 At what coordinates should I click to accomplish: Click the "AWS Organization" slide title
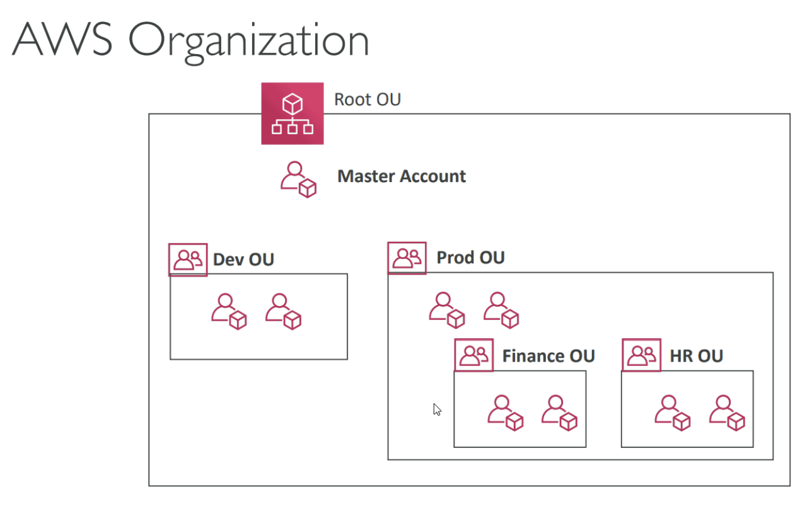[190, 42]
